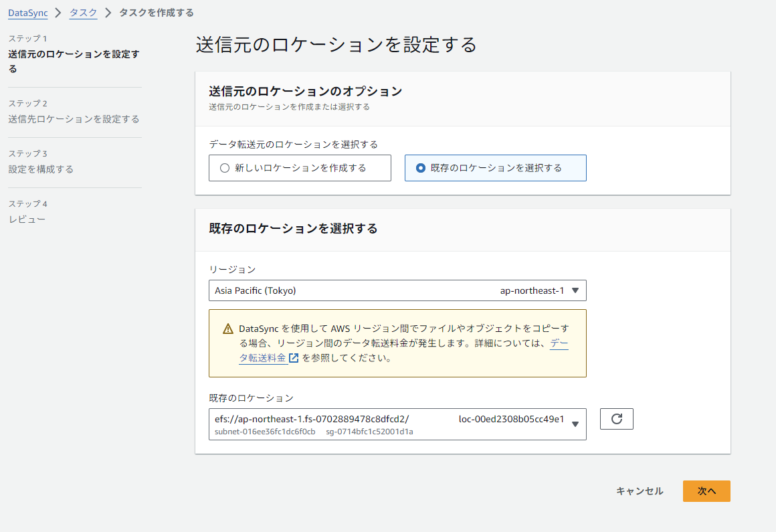Open the DataSync breadcrumb link
Screen dimensions: 776x532
(x=27, y=13)
